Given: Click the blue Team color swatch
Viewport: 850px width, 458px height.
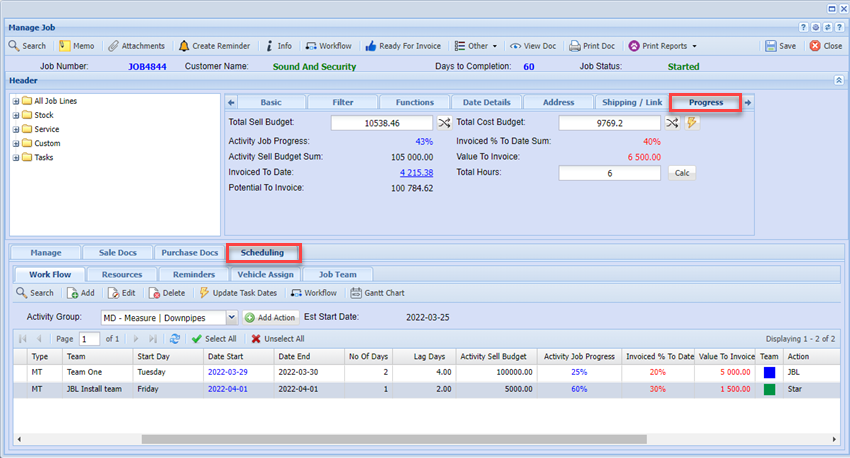Looking at the screenshot, I should 769,372.
